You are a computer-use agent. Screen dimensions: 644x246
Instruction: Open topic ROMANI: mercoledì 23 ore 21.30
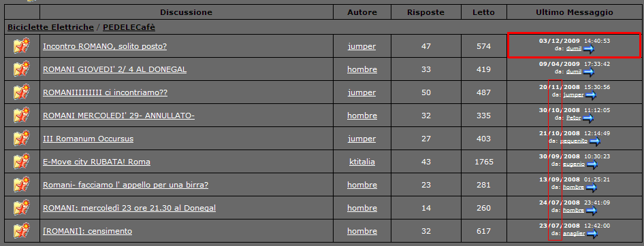(x=129, y=208)
